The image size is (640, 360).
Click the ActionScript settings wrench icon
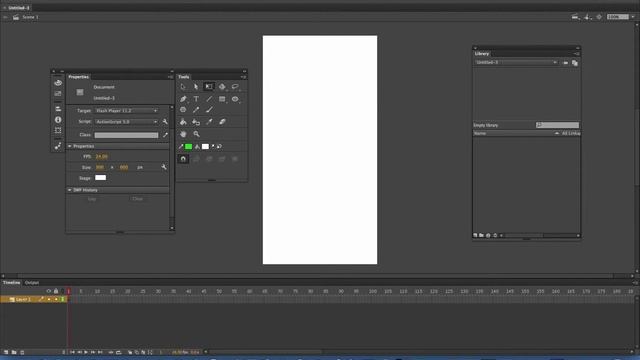click(165, 122)
